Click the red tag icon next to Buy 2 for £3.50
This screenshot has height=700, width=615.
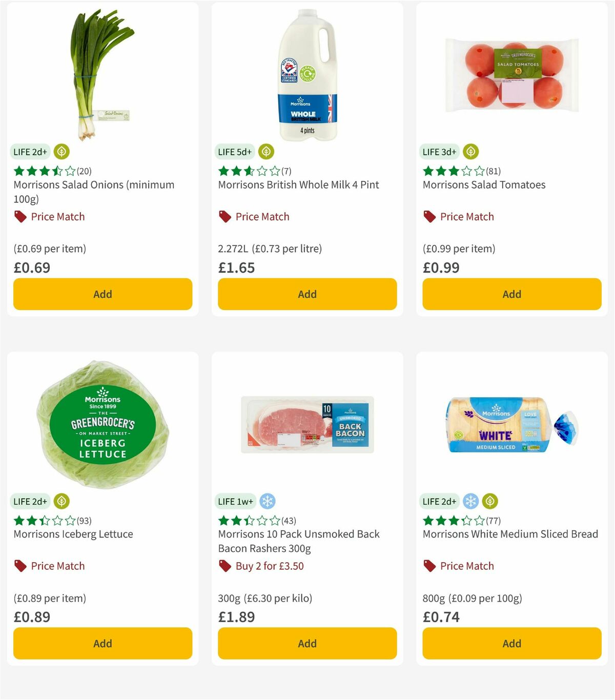pos(224,566)
